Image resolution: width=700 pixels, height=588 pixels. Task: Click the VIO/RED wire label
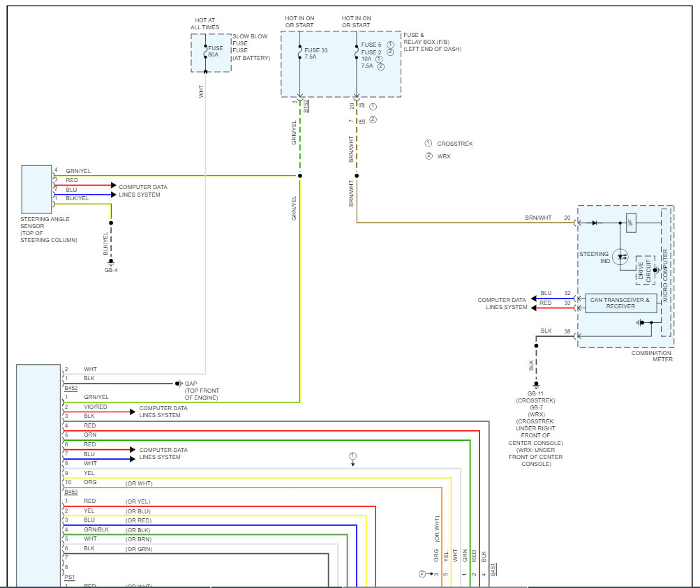tap(96, 407)
